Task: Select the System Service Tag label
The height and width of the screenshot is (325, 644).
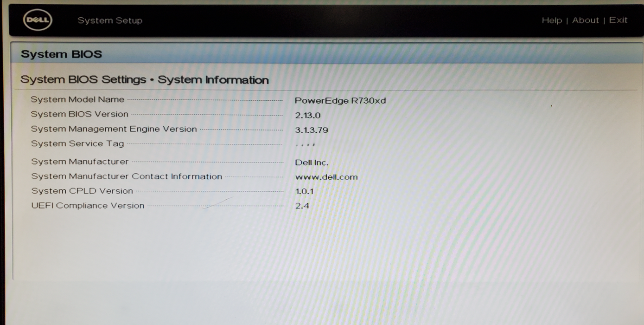Action: click(77, 144)
